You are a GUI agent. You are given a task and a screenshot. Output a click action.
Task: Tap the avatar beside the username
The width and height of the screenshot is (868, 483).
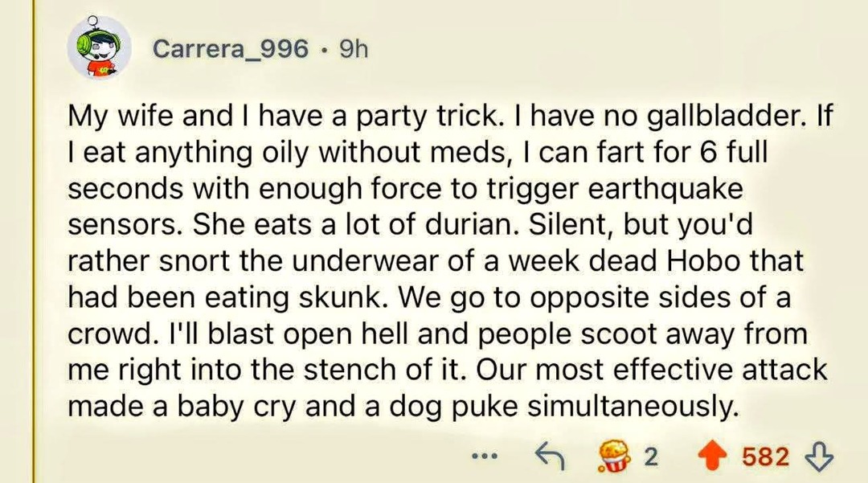click(100, 48)
